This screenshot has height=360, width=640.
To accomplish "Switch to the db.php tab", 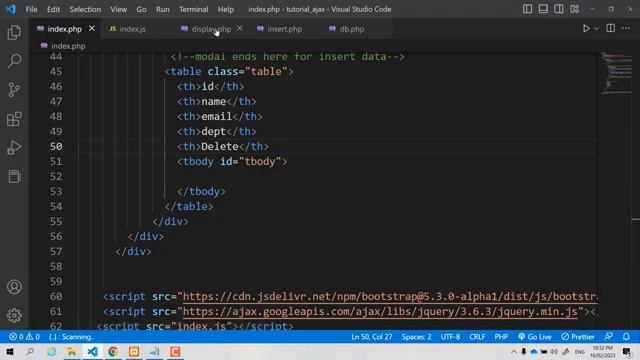I will (x=351, y=29).
